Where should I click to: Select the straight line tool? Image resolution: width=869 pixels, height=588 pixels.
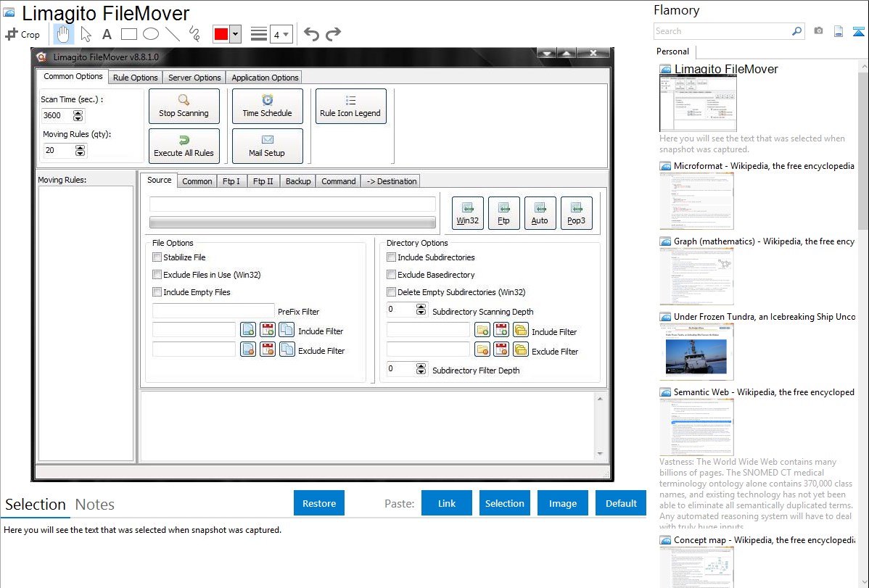(x=173, y=34)
